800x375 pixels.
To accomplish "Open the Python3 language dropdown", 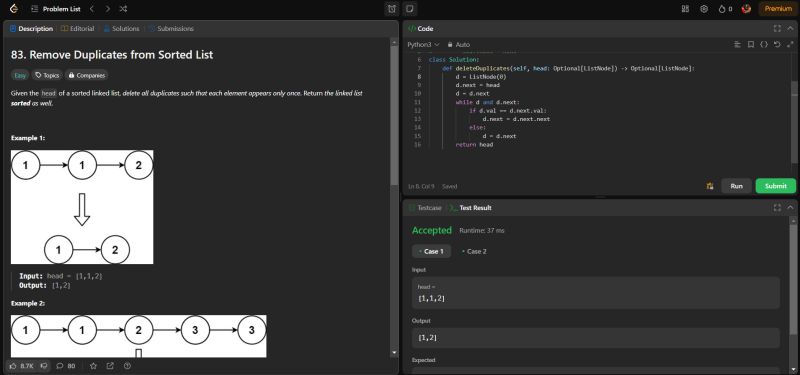I will [423, 44].
